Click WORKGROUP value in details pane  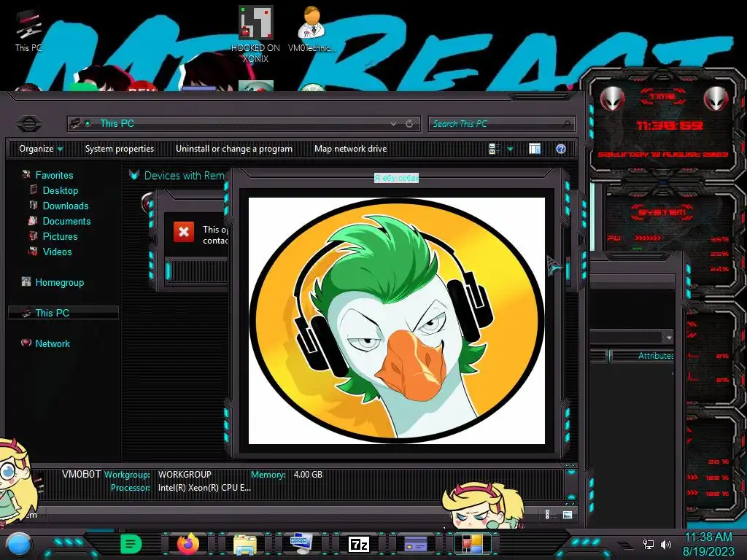[185, 474]
